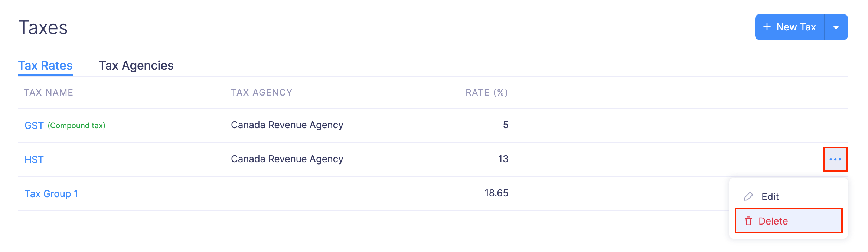Click Canada Revenue Agency in the GST row
The width and height of the screenshot is (868, 252).
click(287, 125)
